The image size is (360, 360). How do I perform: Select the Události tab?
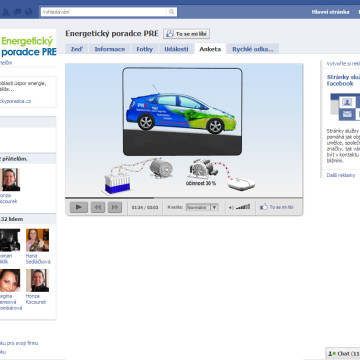[176, 49]
